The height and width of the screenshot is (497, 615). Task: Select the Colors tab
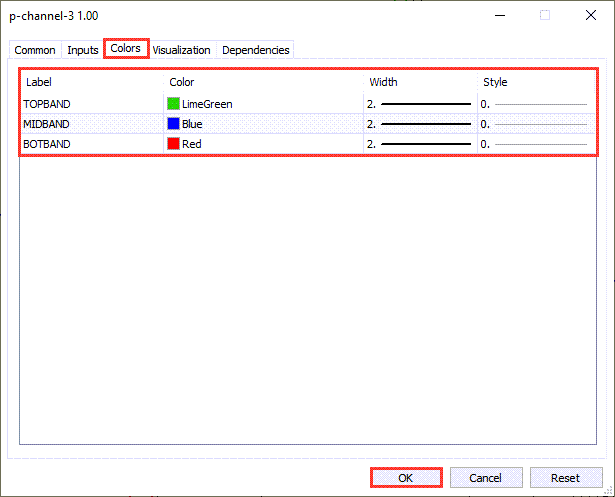tap(125, 49)
